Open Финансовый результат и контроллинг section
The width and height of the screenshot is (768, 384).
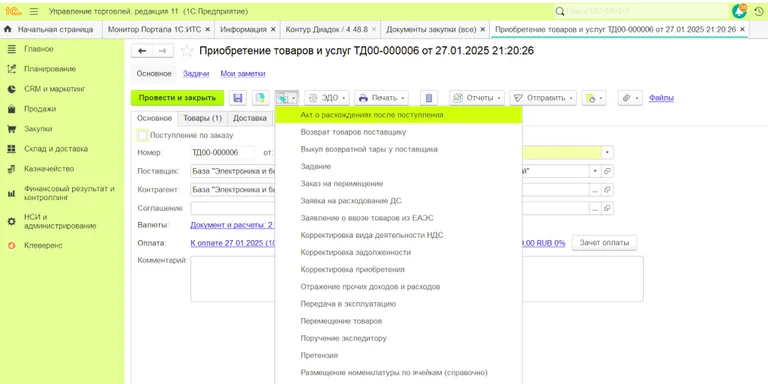(x=69, y=193)
